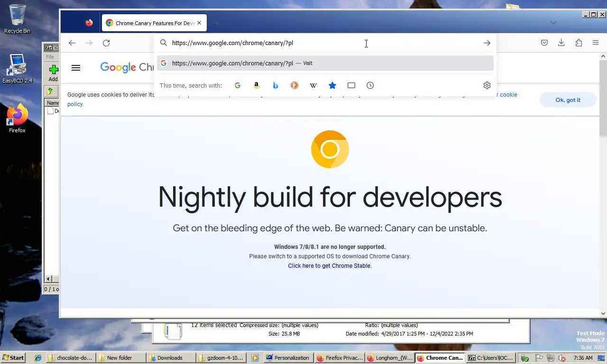
Task: Search this time with Wikipedia
Action: (313, 85)
